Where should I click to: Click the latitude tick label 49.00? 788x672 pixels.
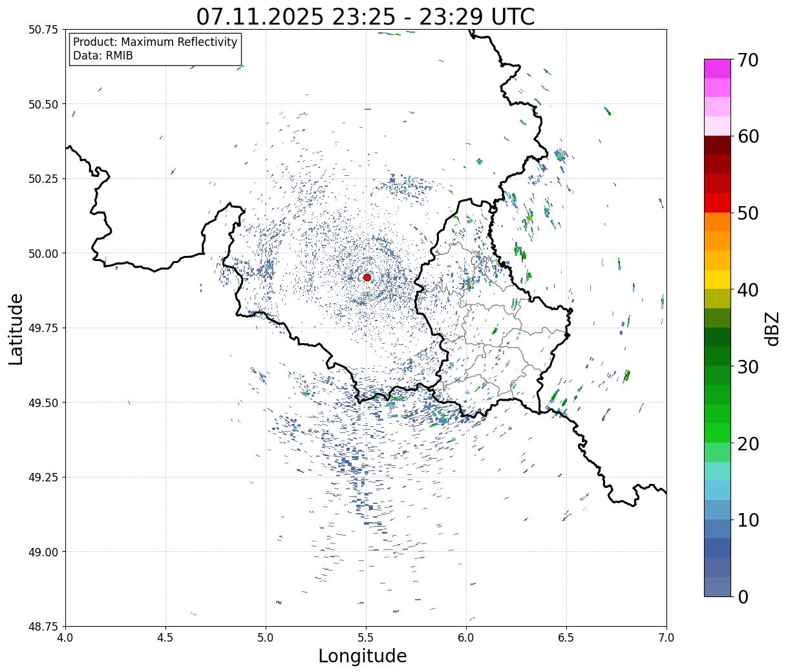pyautogui.click(x=45, y=552)
